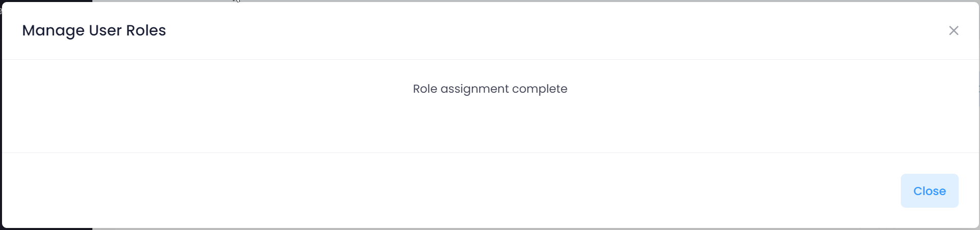Hit the gray cross at top right
This screenshot has width=980, height=230.
pyautogui.click(x=954, y=31)
